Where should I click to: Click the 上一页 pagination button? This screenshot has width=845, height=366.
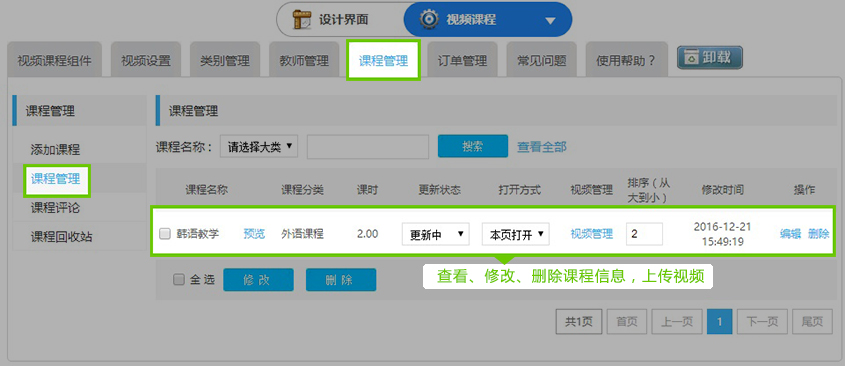[676, 322]
